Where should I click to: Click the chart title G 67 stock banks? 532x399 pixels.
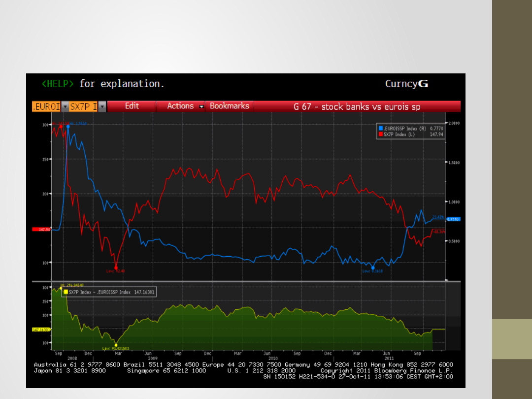click(x=357, y=106)
